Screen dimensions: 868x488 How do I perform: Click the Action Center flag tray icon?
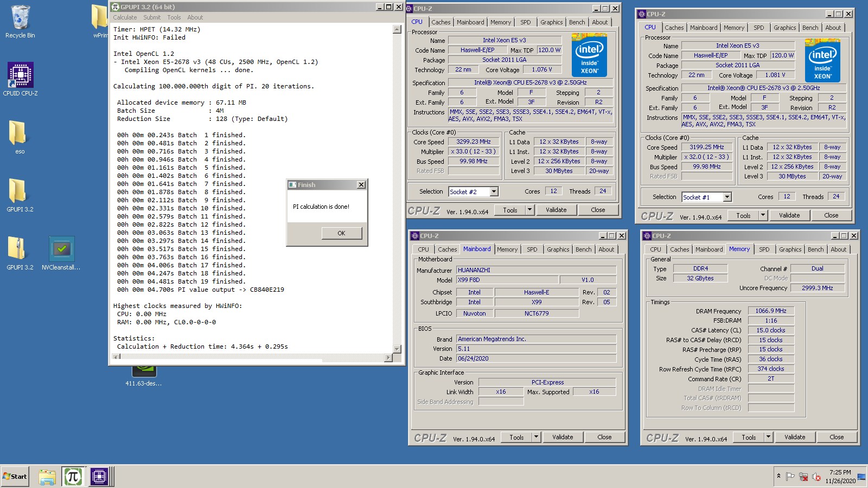pos(790,477)
